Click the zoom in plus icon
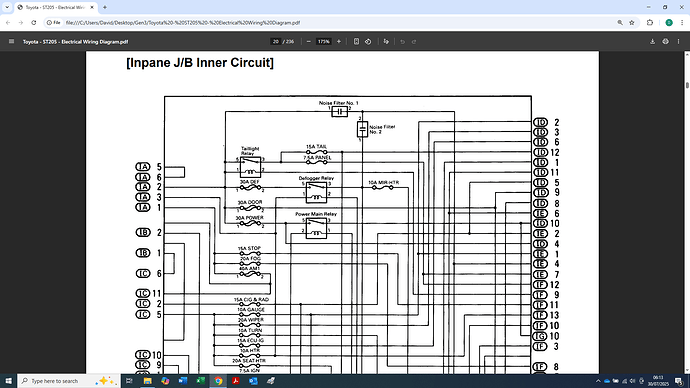Screen dimensions: 690x388 [339, 41]
